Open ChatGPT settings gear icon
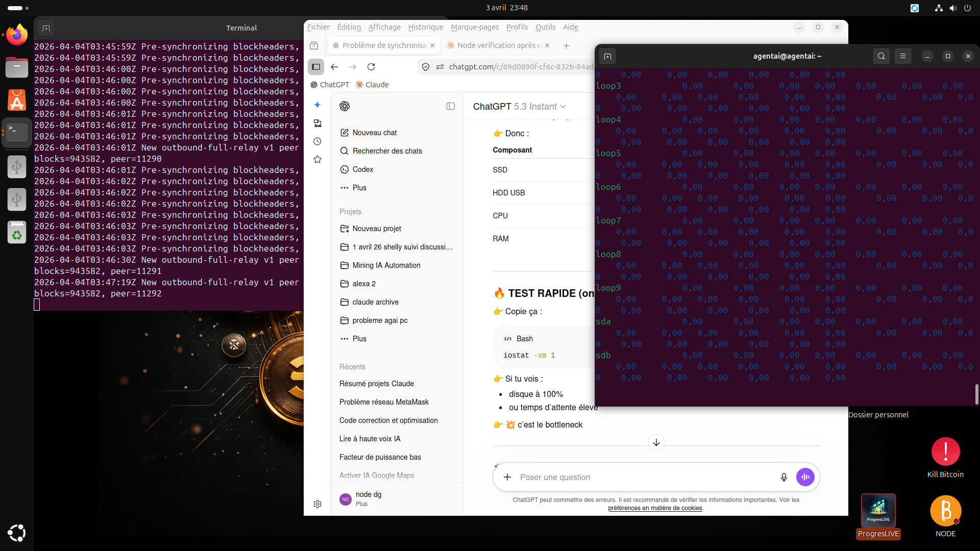This screenshot has height=551, width=980. [x=317, y=504]
